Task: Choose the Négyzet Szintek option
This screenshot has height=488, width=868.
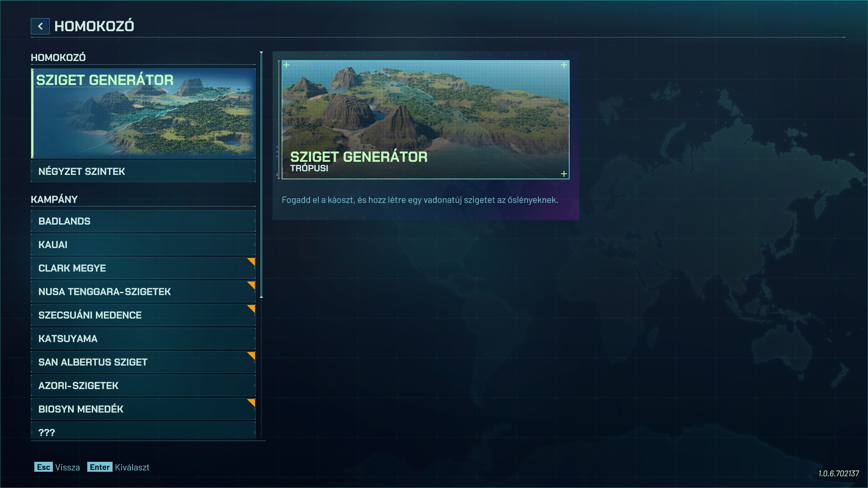Action: point(143,172)
